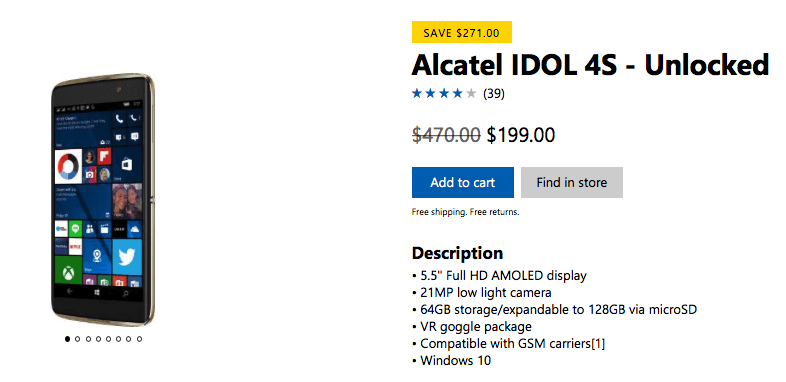This screenshot has height=382, width=786.
Task: Click the green LINE app tile
Action: [76, 229]
